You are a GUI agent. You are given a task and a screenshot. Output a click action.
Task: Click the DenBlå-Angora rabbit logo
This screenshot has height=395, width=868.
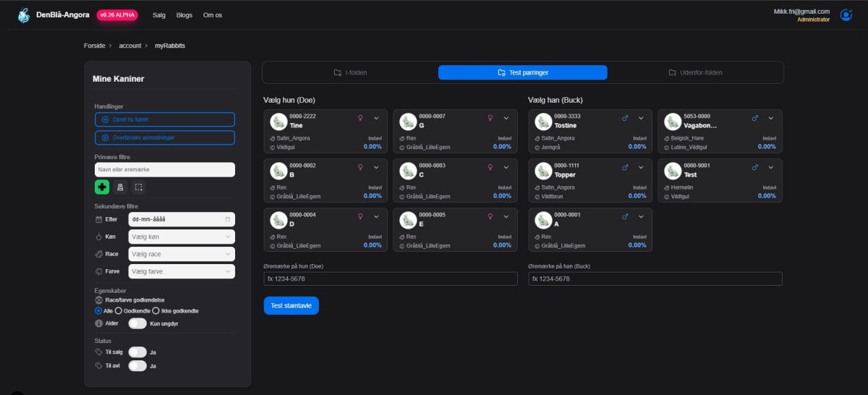tap(24, 15)
